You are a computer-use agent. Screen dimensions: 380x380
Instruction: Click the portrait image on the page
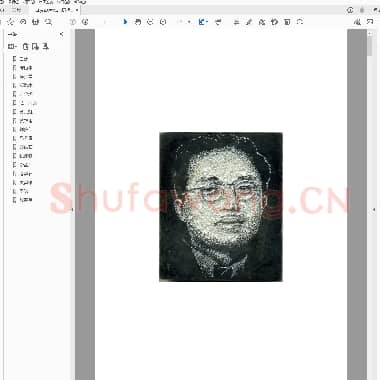point(221,207)
